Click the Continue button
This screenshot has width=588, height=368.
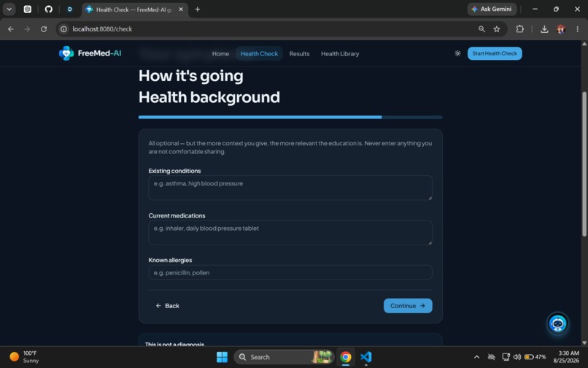tap(408, 306)
